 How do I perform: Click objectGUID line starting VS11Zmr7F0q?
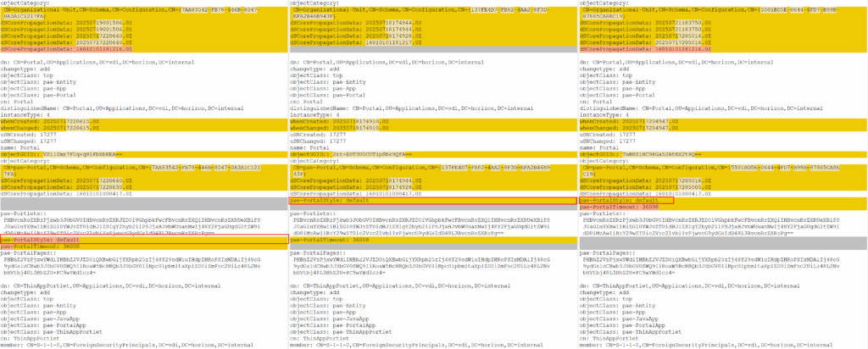[144, 153]
